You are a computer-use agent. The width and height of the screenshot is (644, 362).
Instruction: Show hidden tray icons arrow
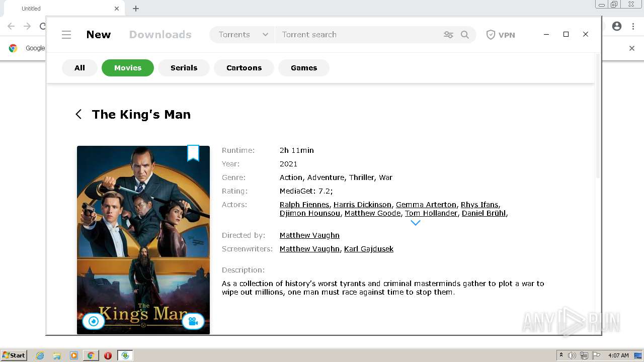coord(561,355)
